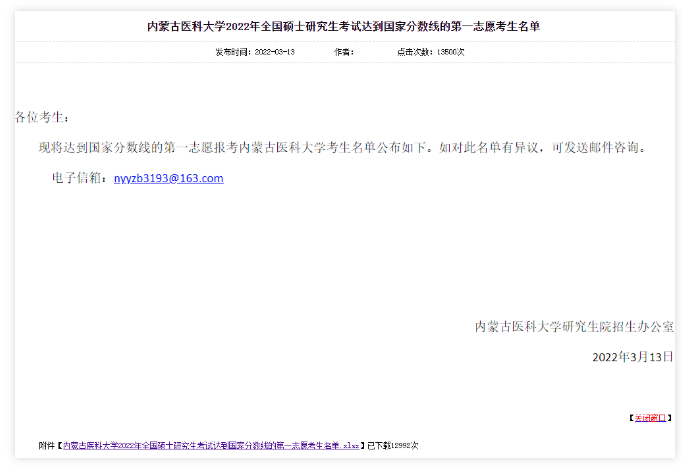Click the signature 内蒙古医科大学研究生院招生办公室

(x=574, y=326)
